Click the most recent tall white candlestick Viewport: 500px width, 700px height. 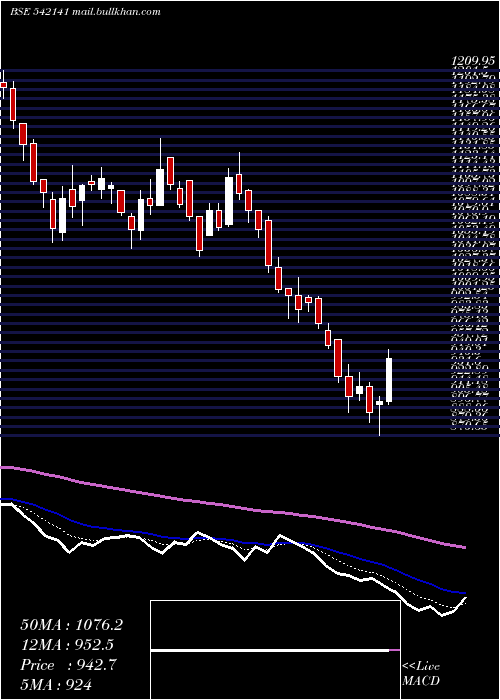(x=389, y=379)
